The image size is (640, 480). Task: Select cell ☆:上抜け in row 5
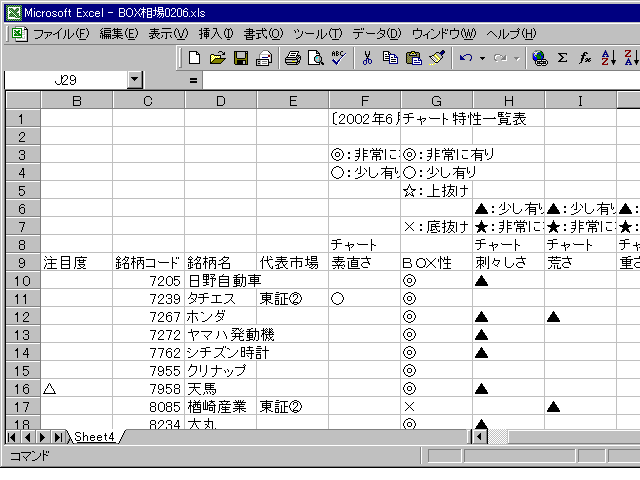pos(437,191)
